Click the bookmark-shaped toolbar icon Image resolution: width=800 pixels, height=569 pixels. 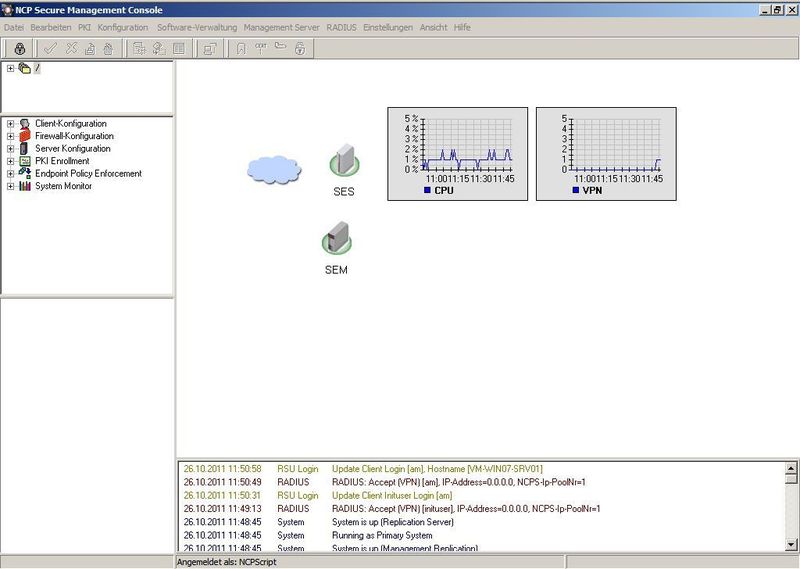tap(241, 48)
